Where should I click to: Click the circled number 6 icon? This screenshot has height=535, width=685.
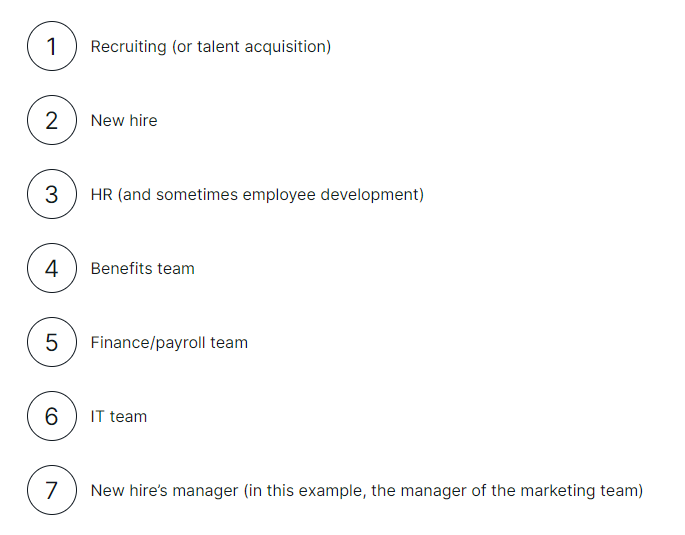click(x=52, y=416)
